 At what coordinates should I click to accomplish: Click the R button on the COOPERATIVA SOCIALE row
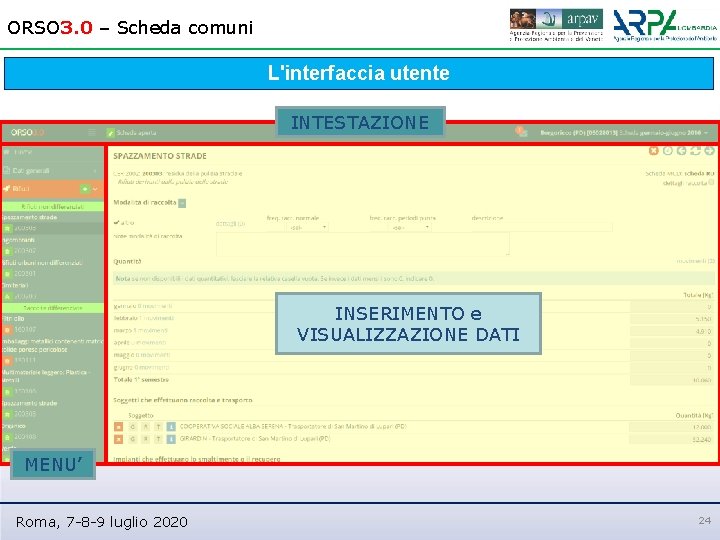click(146, 427)
